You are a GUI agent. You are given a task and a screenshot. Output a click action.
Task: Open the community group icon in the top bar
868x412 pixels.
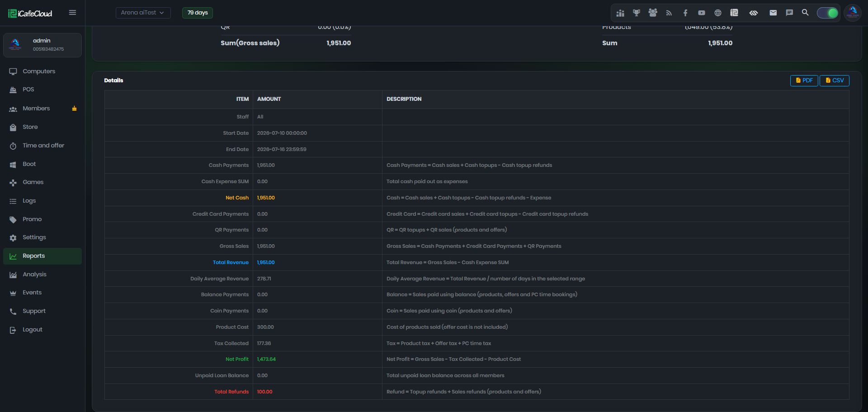[653, 13]
